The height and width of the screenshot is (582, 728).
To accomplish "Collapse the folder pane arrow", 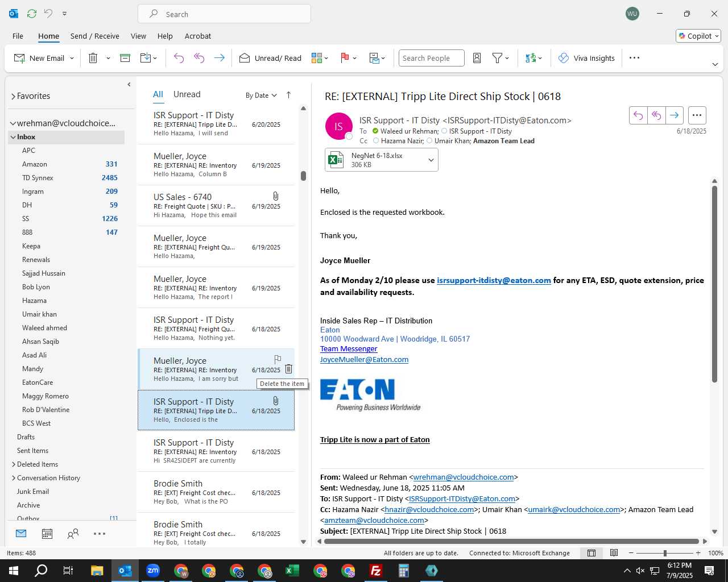I will [129, 85].
